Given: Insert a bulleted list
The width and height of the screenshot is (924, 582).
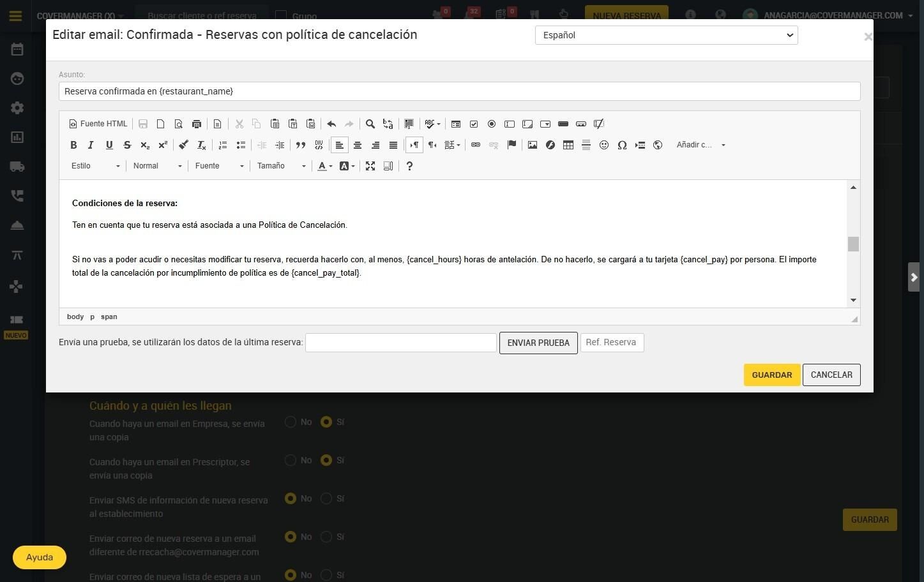Looking at the screenshot, I should (241, 145).
